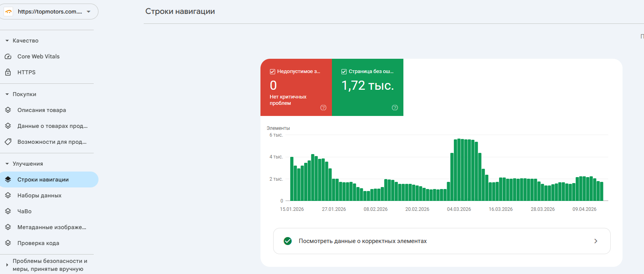Toggle the Недопустимое checkbox on red card

tap(272, 71)
